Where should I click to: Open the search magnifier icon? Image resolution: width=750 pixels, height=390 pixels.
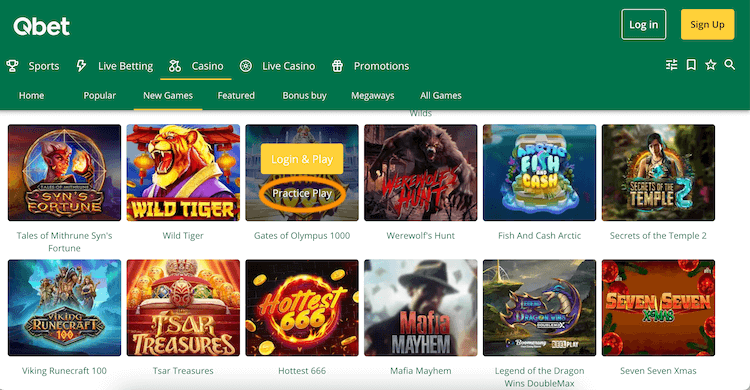point(729,65)
